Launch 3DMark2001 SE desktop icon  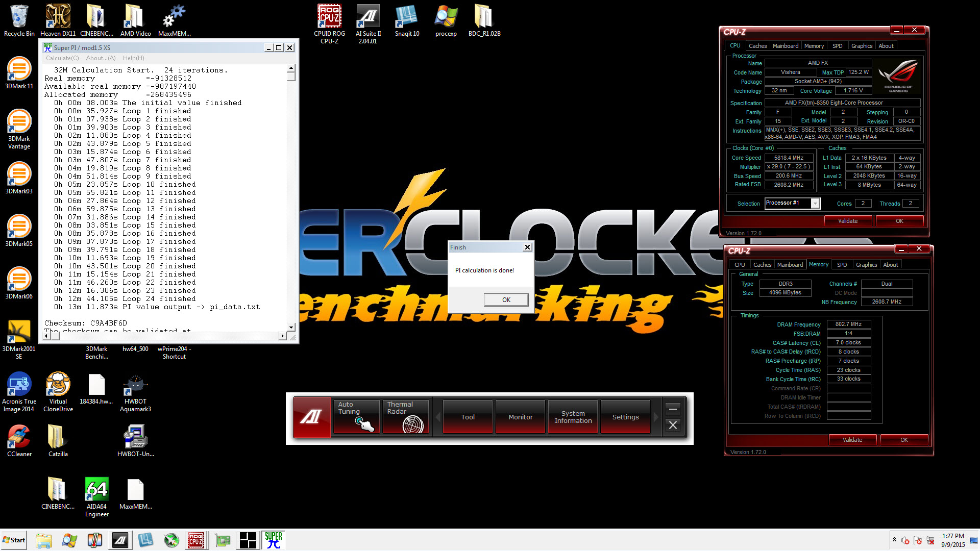pyautogui.click(x=19, y=339)
